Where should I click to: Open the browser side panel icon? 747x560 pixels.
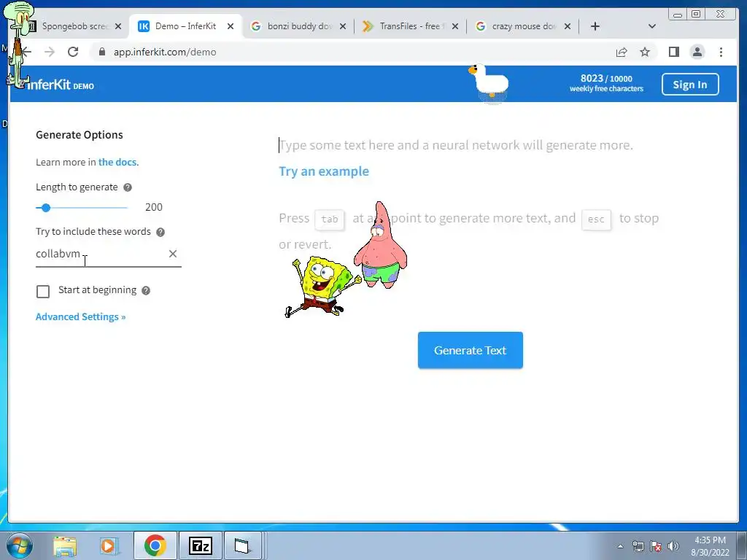coord(673,52)
